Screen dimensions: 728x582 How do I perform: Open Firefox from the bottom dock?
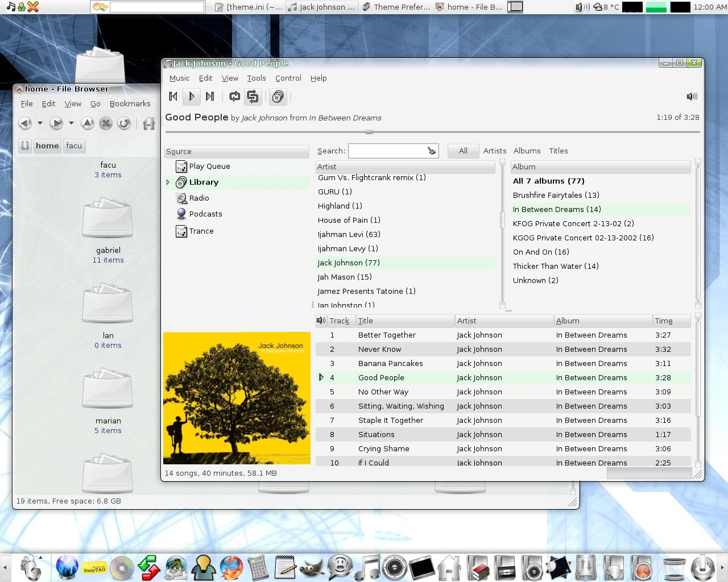click(x=231, y=568)
